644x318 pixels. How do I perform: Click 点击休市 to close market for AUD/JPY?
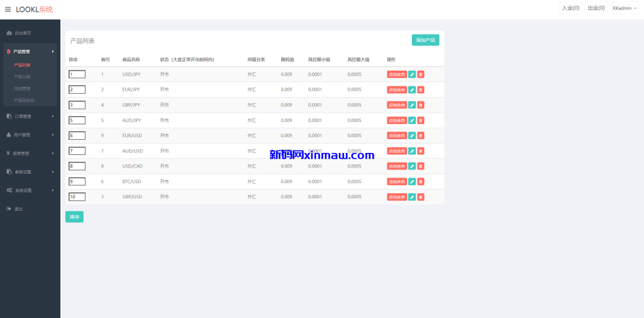[397, 120]
